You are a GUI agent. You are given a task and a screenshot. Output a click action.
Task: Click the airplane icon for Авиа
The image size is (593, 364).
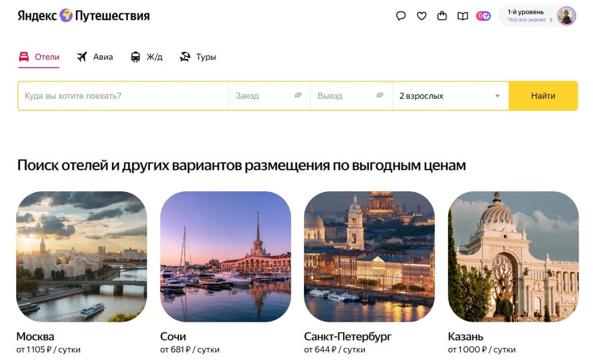[x=82, y=57]
